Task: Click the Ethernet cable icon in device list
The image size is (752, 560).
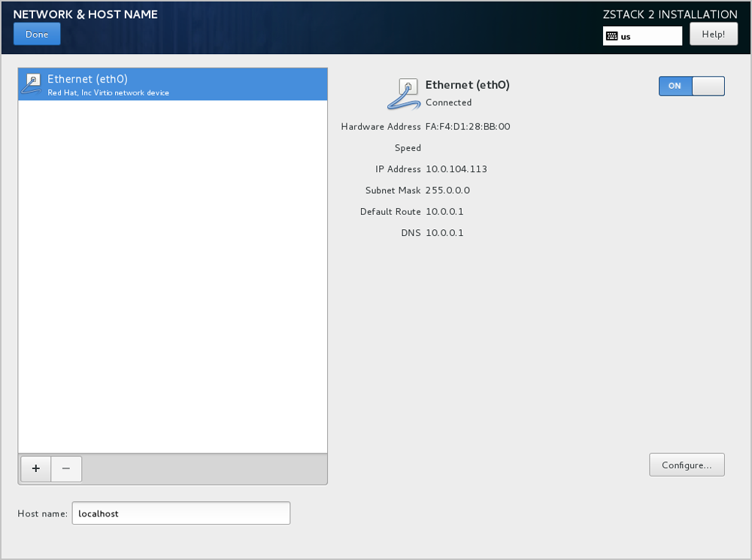Action: click(32, 83)
